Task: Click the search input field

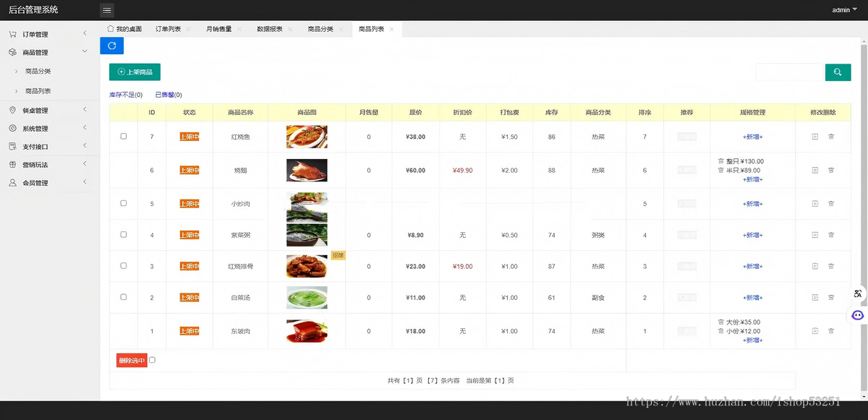Action: (790, 72)
